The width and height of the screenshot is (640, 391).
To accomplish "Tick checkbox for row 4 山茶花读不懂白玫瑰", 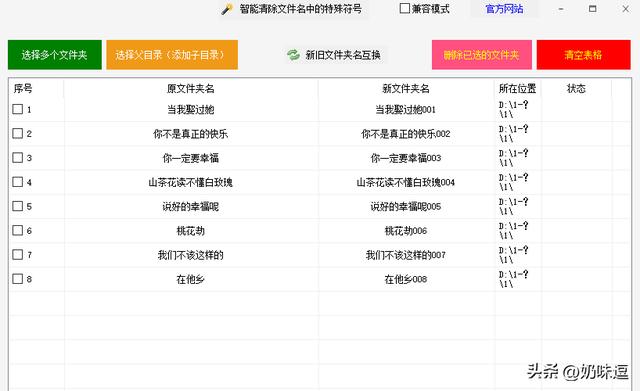I will tap(18, 182).
